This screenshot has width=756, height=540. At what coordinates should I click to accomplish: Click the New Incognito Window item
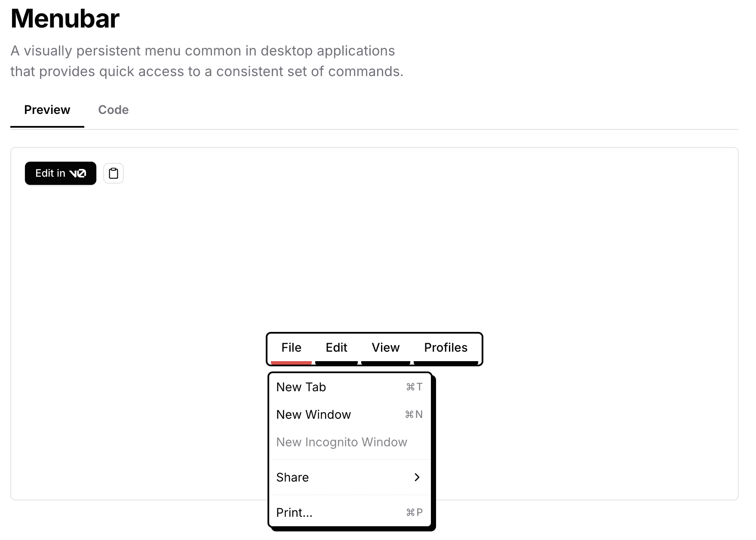pyautogui.click(x=341, y=442)
